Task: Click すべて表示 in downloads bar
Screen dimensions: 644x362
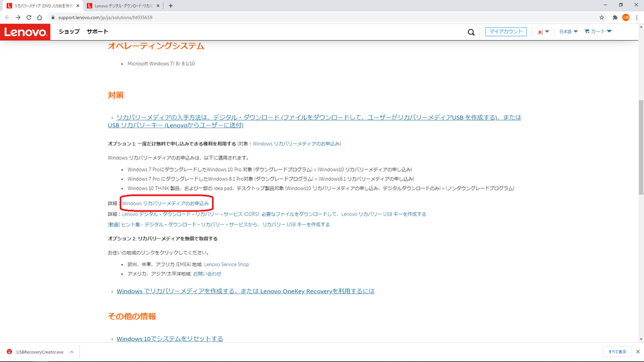Action: (617, 352)
